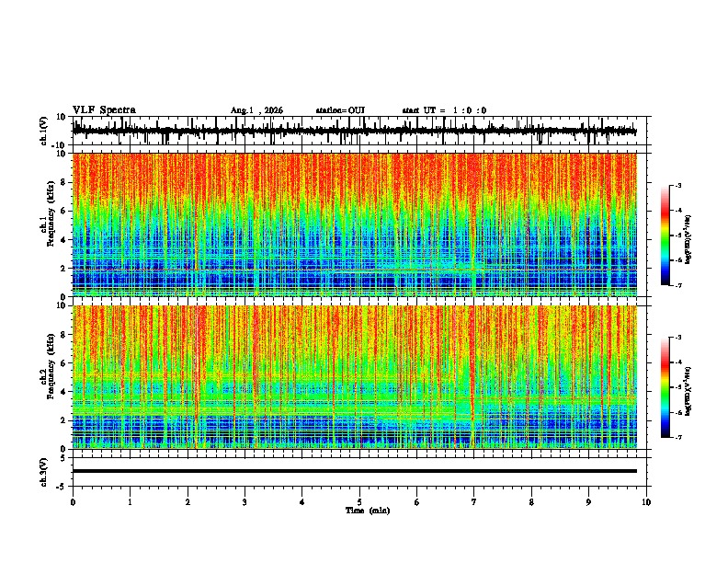Screen dimensions: 728x563
Task: Click the ch.3 flat signal line
Action: [355, 471]
